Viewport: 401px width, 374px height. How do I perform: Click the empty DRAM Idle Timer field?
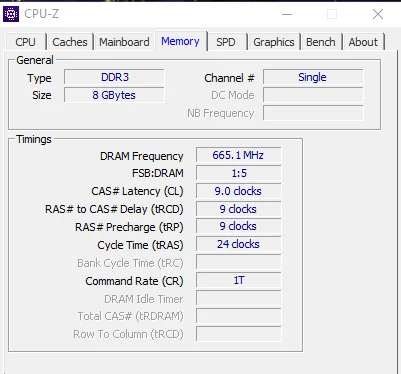239,298
